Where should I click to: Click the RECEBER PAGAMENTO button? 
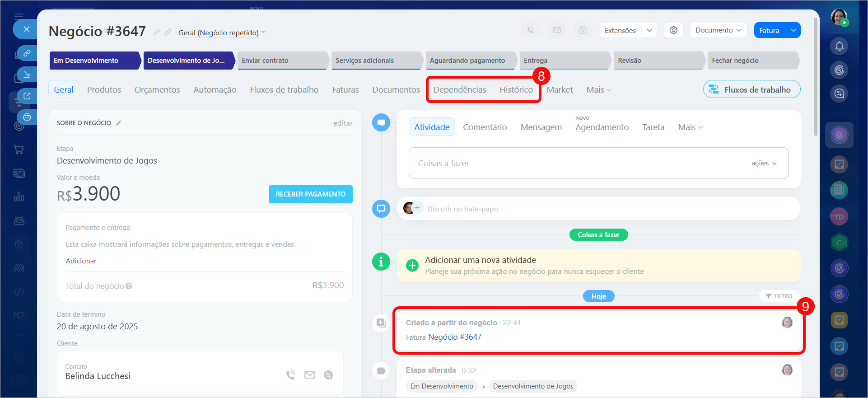point(310,194)
